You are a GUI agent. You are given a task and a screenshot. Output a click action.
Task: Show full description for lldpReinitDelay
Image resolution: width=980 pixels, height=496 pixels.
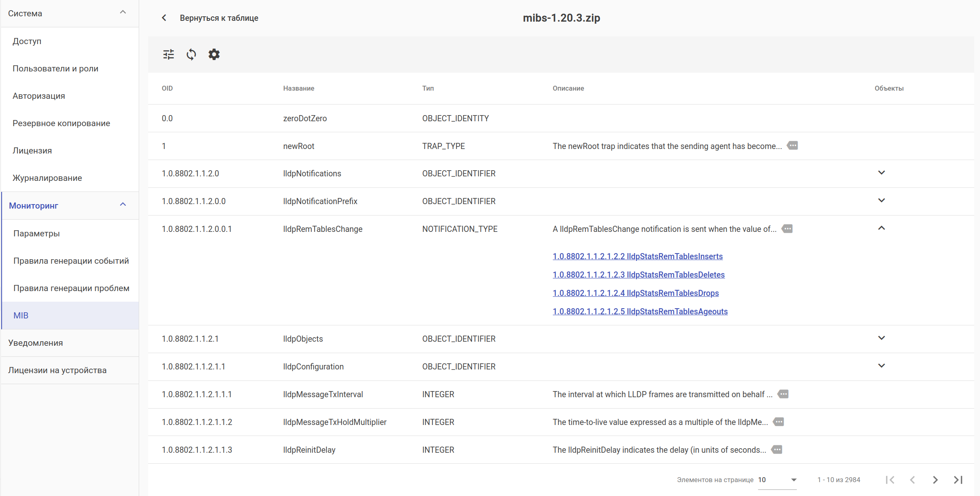click(777, 450)
